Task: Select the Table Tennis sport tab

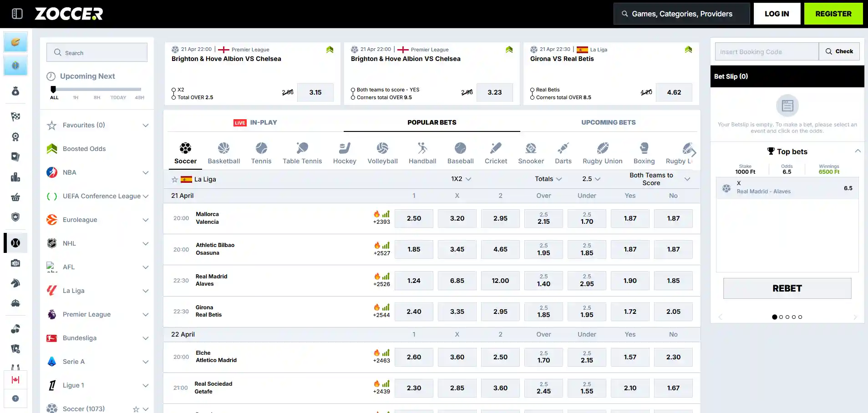Action: (x=302, y=154)
